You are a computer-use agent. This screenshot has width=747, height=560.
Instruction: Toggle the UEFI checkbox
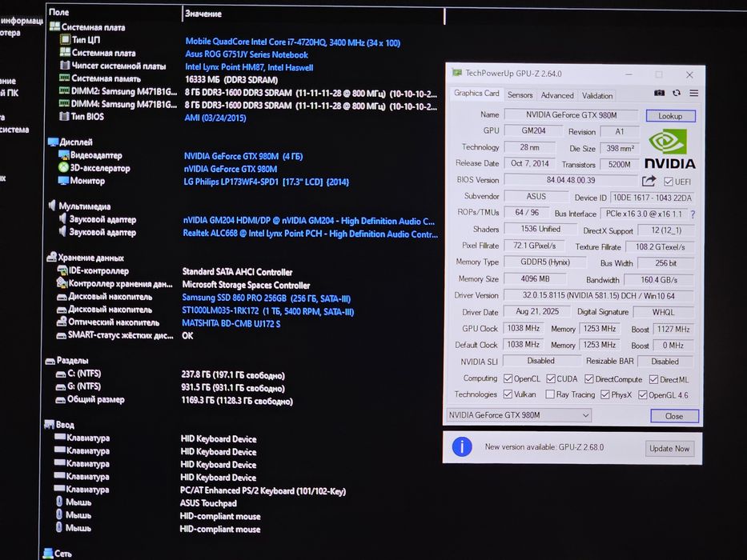668,182
